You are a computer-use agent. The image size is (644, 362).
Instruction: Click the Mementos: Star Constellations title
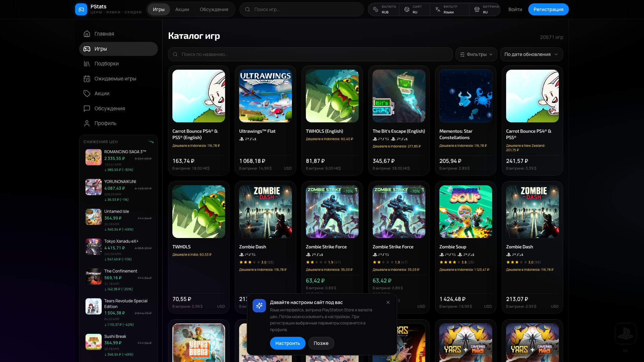[x=456, y=134]
